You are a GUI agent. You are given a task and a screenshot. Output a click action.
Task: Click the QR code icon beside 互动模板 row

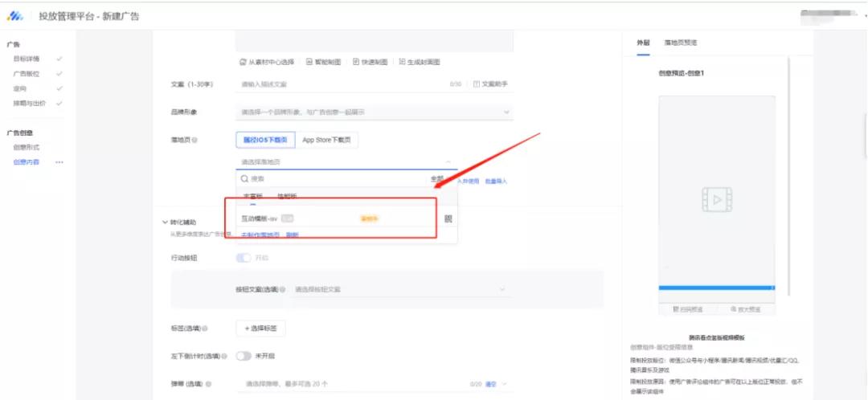click(448, 219)
